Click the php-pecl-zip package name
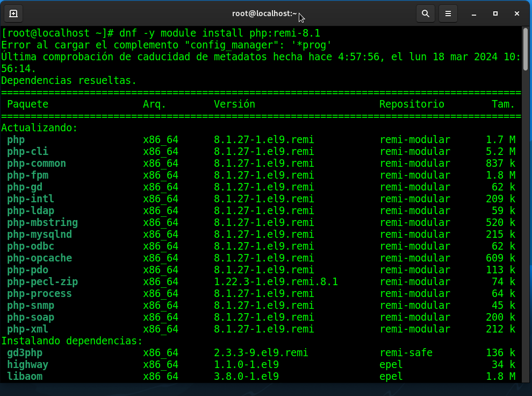 [42, 282]
